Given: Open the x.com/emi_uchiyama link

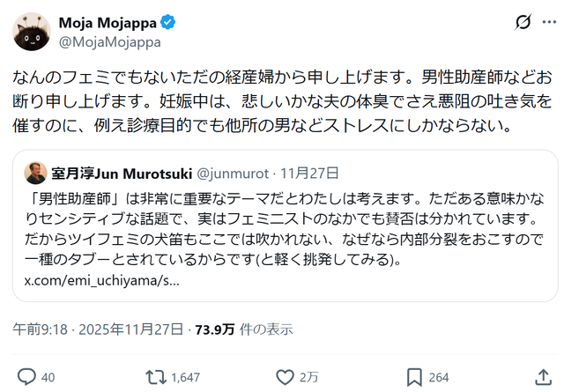Looking at the screenshot, I should pos(102,280).
